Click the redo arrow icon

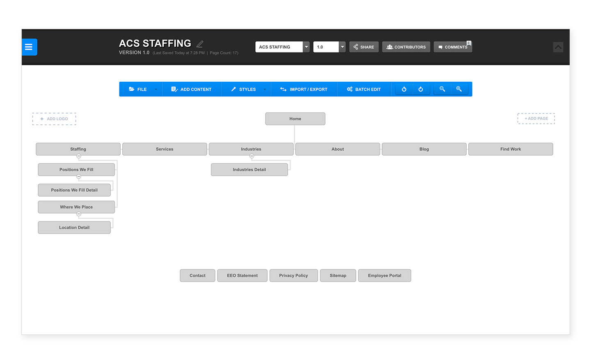(x=421, y=89)
